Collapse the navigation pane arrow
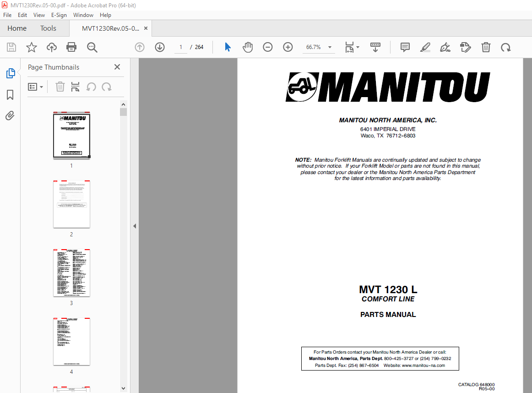The width and height of the screenshot is (532, 393). point(135,226)
